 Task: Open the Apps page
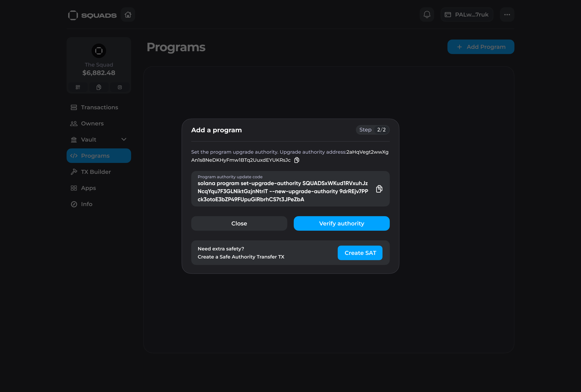click(x=88, y=188)
